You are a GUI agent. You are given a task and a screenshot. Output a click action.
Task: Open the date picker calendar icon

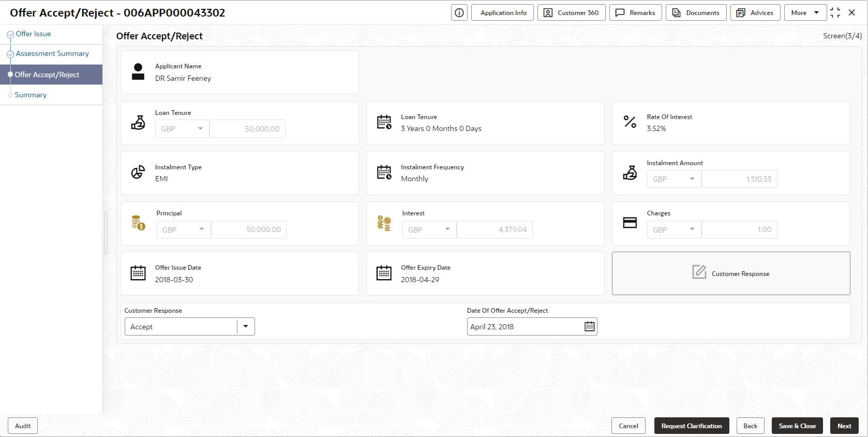590,327
